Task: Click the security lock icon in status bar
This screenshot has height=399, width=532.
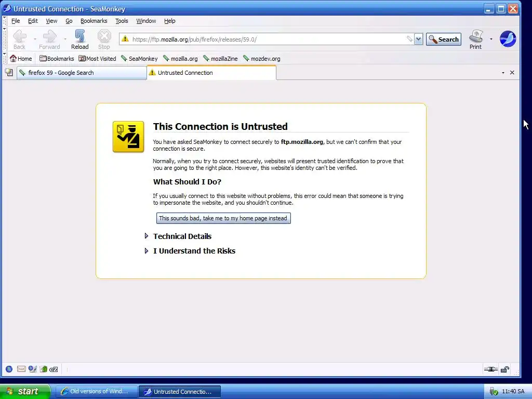Action: [x=505, y=369]
